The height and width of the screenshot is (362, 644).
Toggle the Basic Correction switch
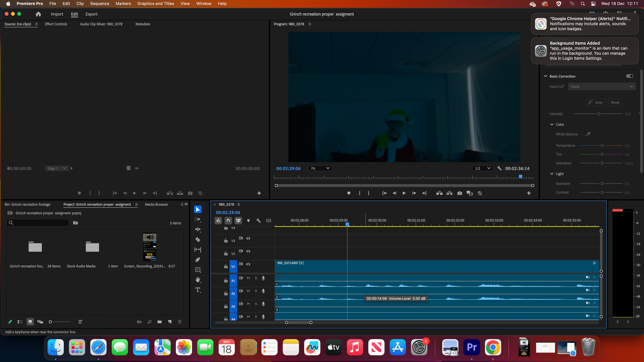(x=630, y=76)
